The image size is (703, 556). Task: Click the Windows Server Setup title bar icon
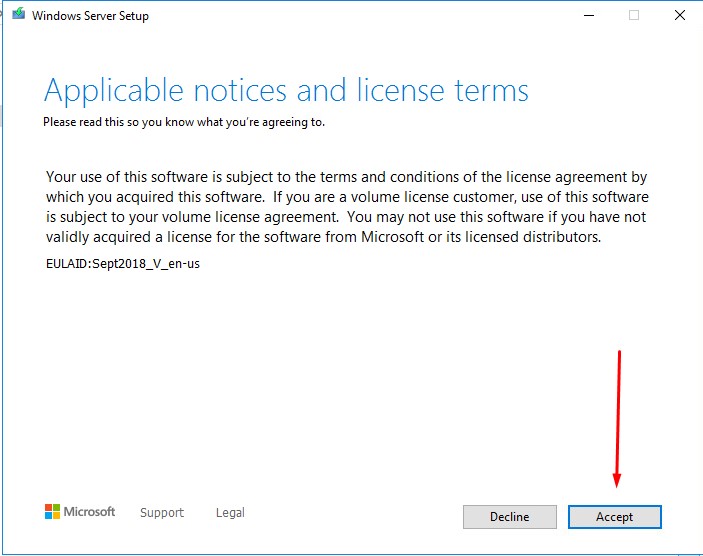[x=18, y=15]
